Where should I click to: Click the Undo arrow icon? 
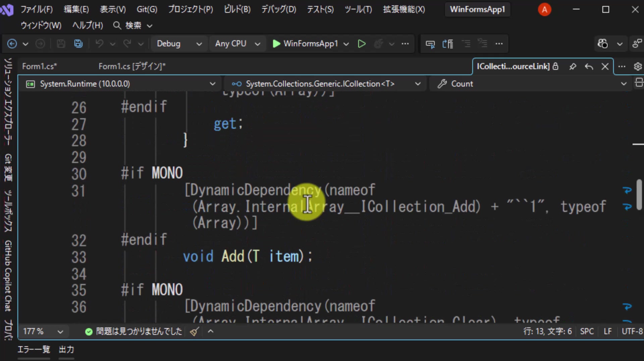pyautogui.click(x=99, y=44)
